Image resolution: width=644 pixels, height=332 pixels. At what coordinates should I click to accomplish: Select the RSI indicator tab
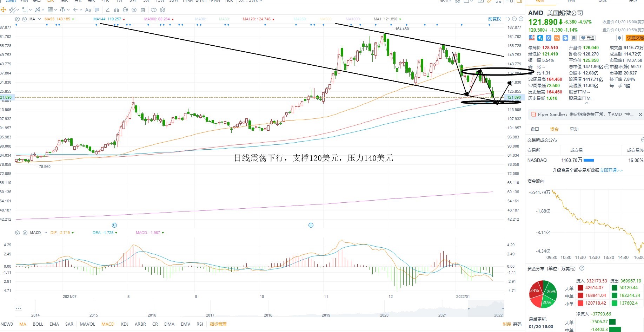click(x=200, y=324)
